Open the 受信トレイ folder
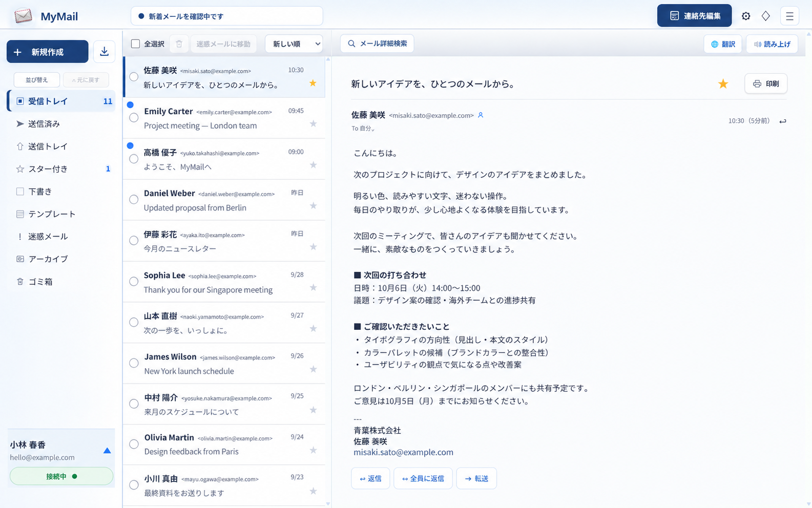The image size is (812, 508). click(61, 101)
